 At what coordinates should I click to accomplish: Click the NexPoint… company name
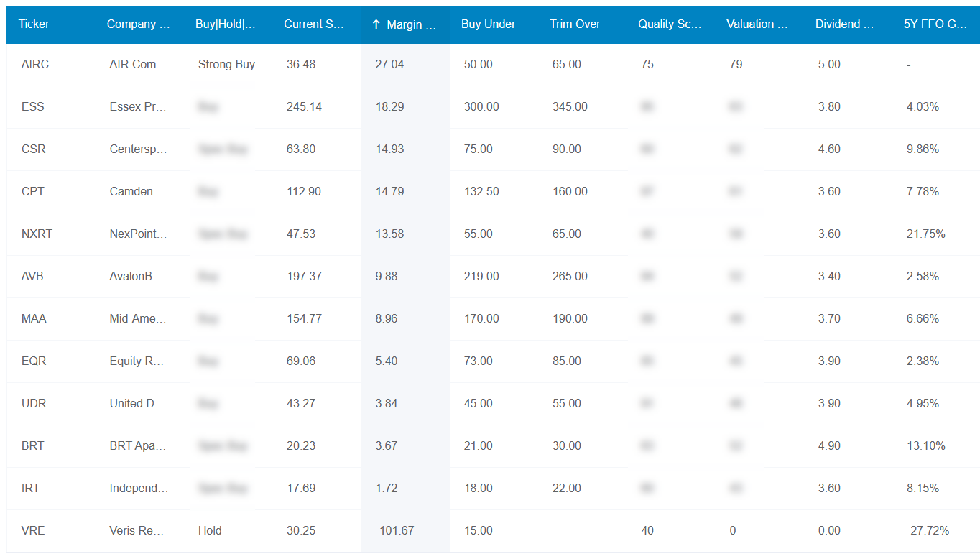pos(139,234)
